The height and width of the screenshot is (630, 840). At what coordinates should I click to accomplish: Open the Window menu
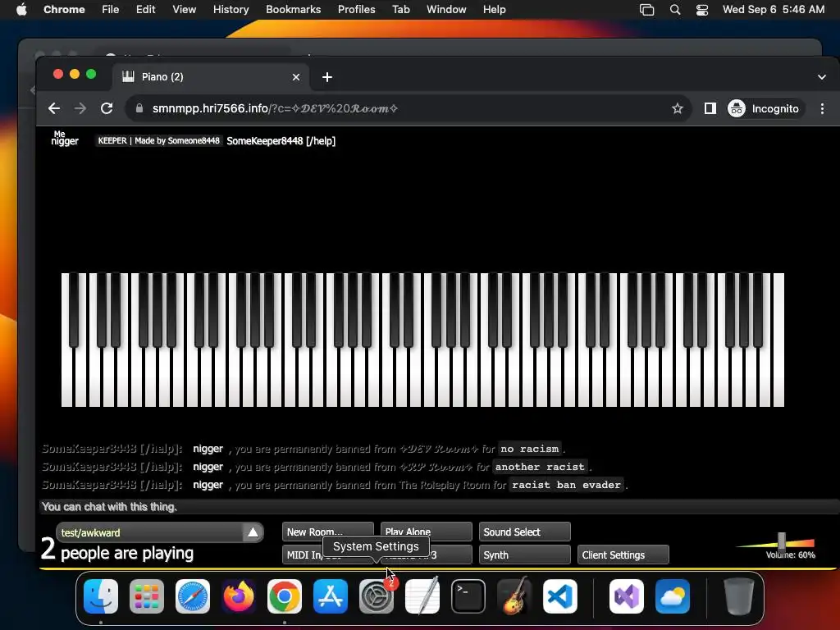(x=446, y=10)
